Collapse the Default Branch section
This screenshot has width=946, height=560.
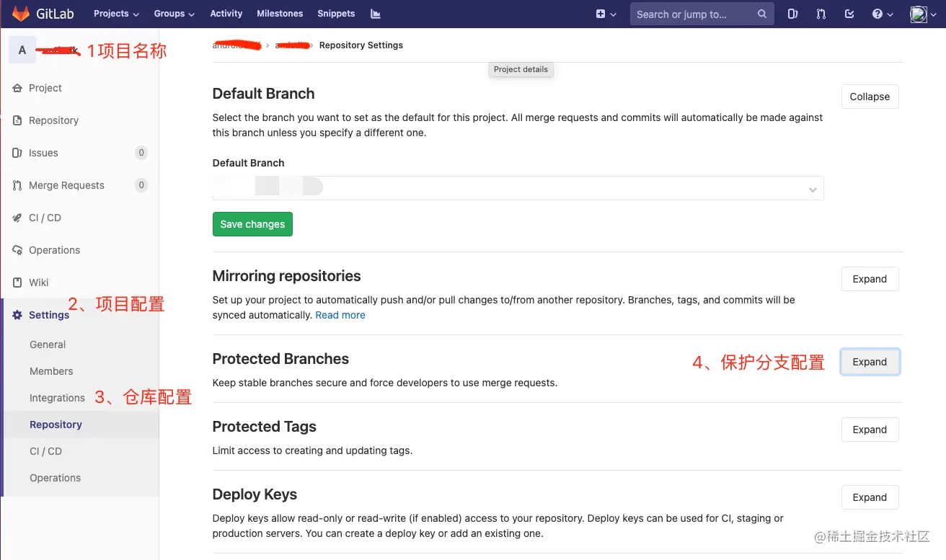(870, 96)
